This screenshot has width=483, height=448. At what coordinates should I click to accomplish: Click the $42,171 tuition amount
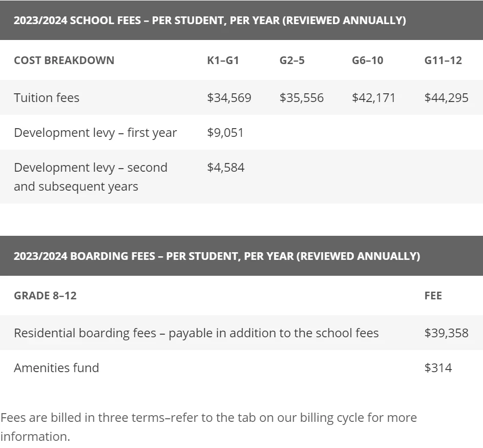[x=373, y=98]
